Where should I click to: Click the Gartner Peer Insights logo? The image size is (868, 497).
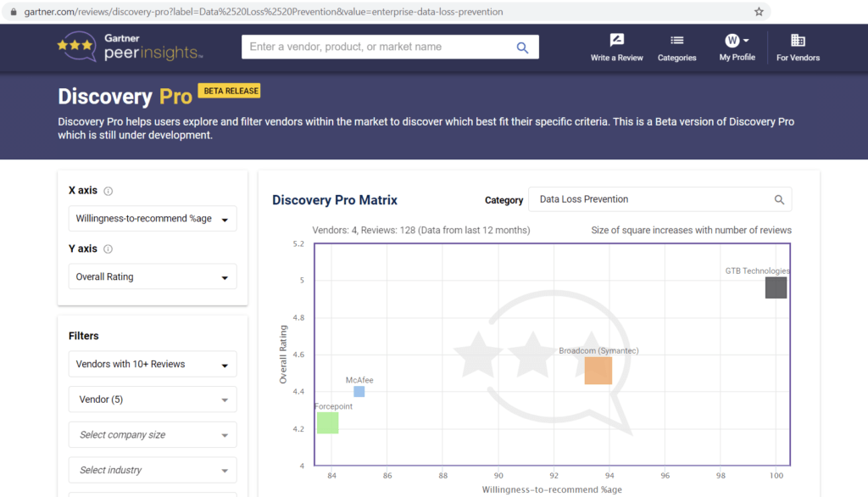tap(130, 47)
